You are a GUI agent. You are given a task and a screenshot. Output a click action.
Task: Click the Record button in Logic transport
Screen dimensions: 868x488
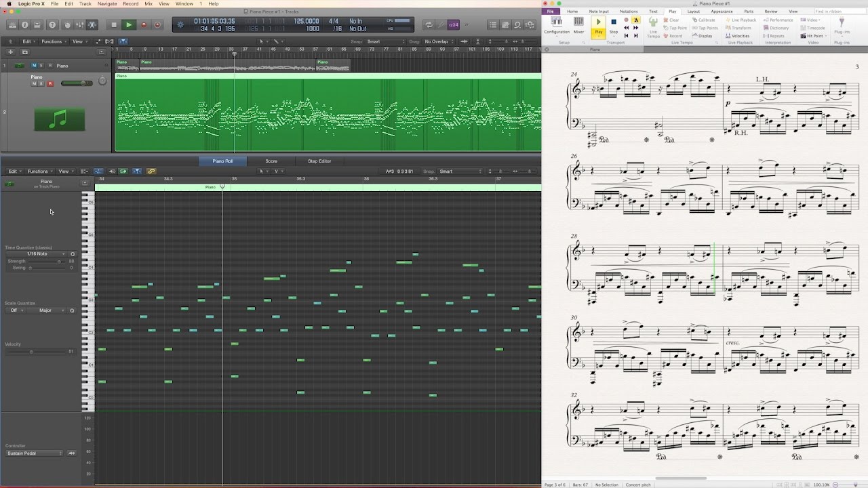[143, 25]
